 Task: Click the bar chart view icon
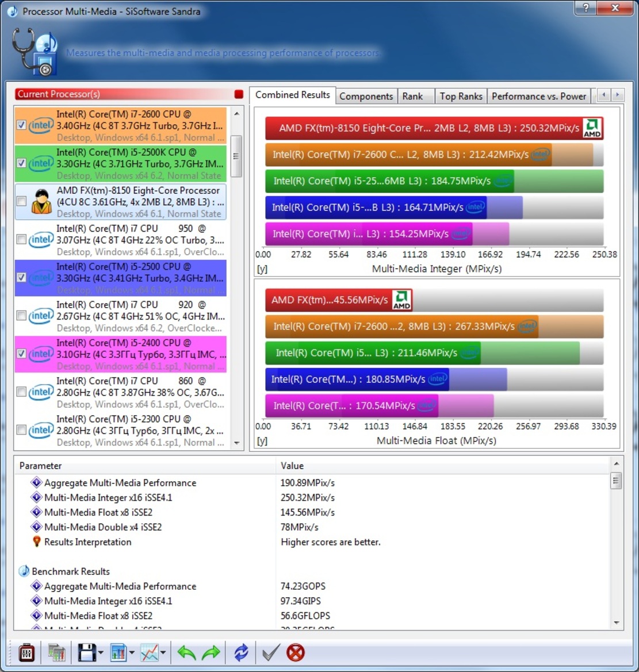click(118, 652)
